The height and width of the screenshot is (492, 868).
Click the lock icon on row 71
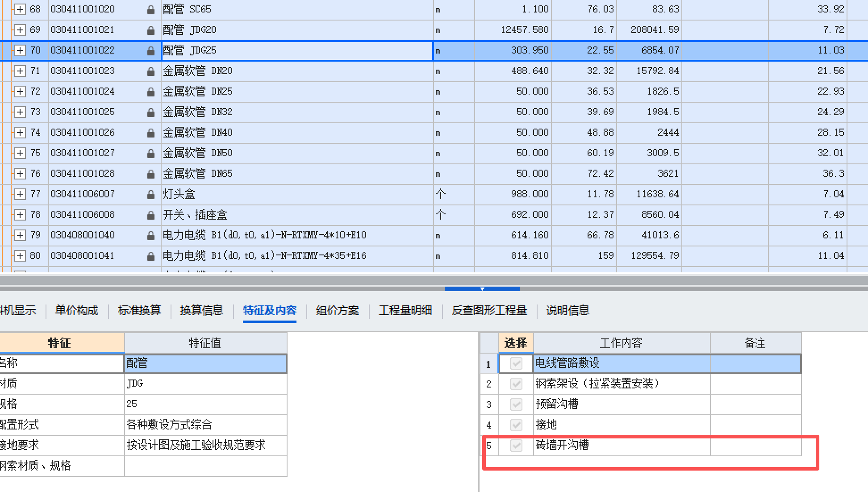(151, 71)
